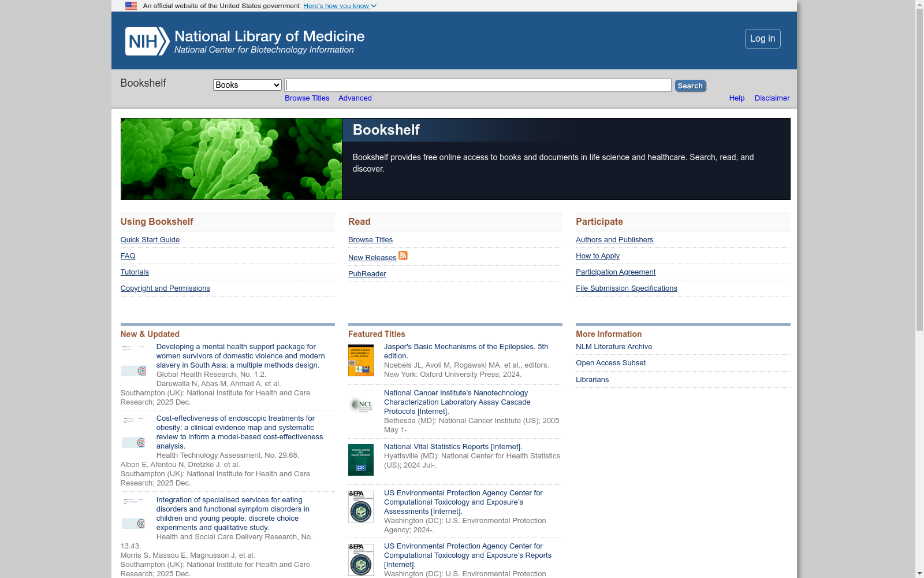
Task: Click the US flag icon
Action: click(x=131, y=6)
